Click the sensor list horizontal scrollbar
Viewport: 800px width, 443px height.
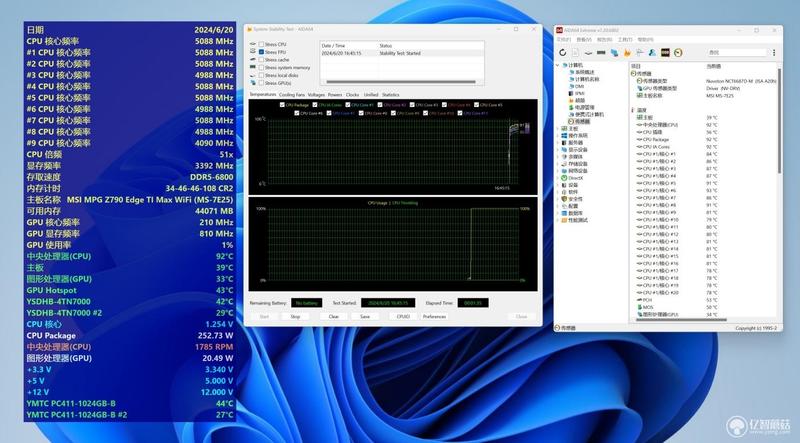click(x=681, y=320)
